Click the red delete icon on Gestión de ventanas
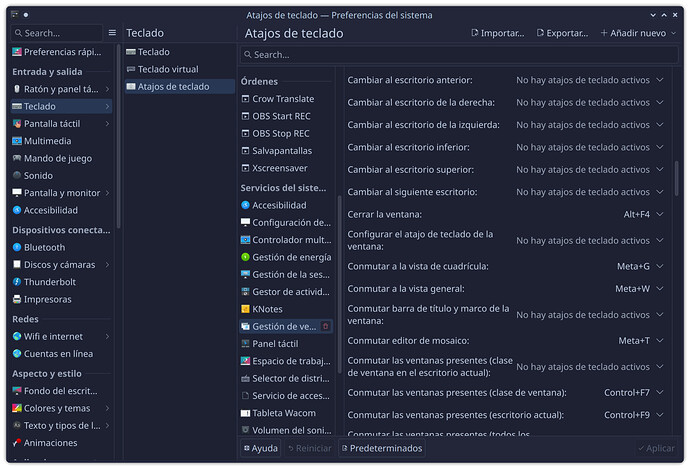This screenshot has width=690, height=469. pos(325,327)
